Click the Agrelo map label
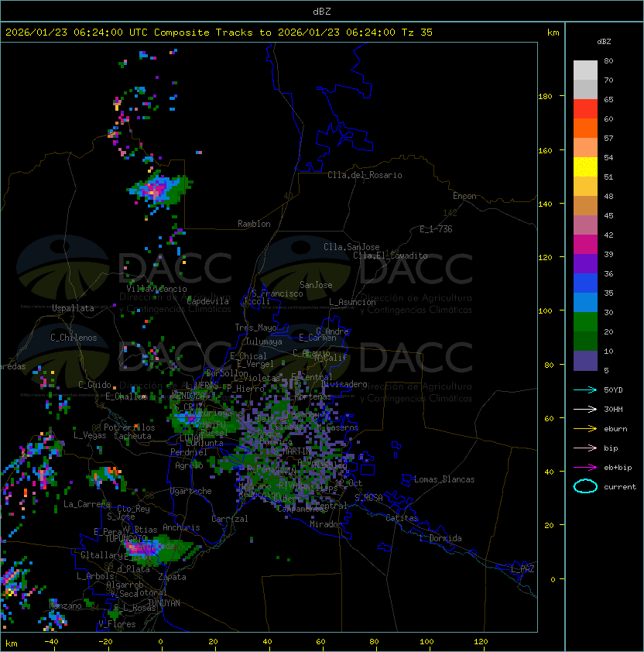 point(189,465)
